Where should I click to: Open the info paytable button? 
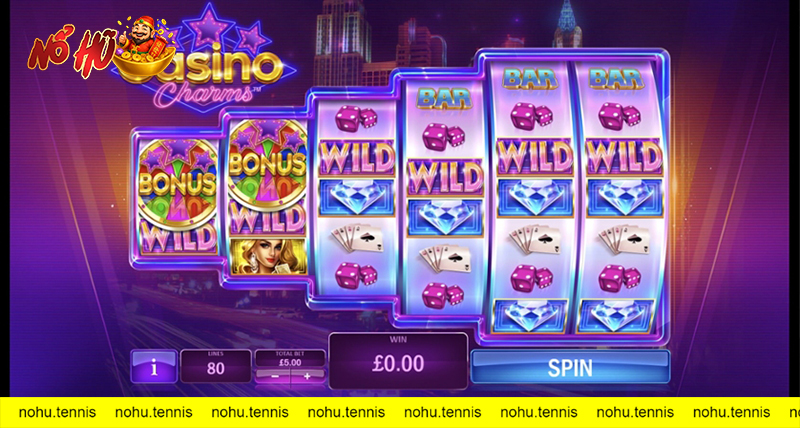[154, 366]
